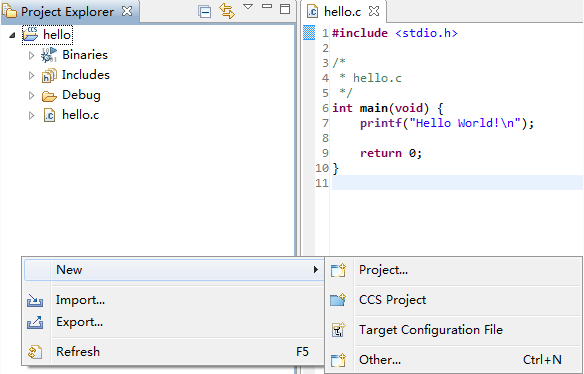Click the Debug folder icon
584x374 pixels.
(x=49, y=96)
